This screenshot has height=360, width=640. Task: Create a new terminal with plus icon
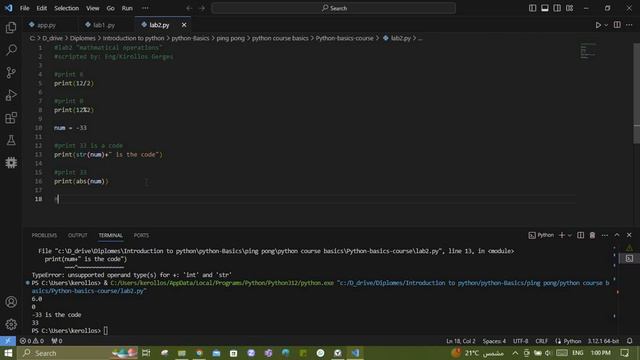point(562,235)
